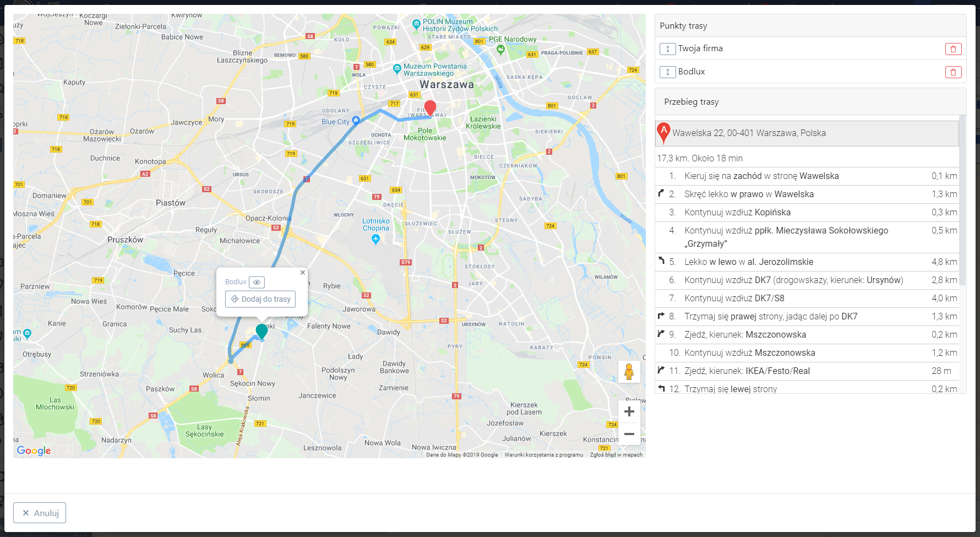Click Warszawa city label on map
Viewport: 980px width, 537px height.
click(x=447, y=85)
